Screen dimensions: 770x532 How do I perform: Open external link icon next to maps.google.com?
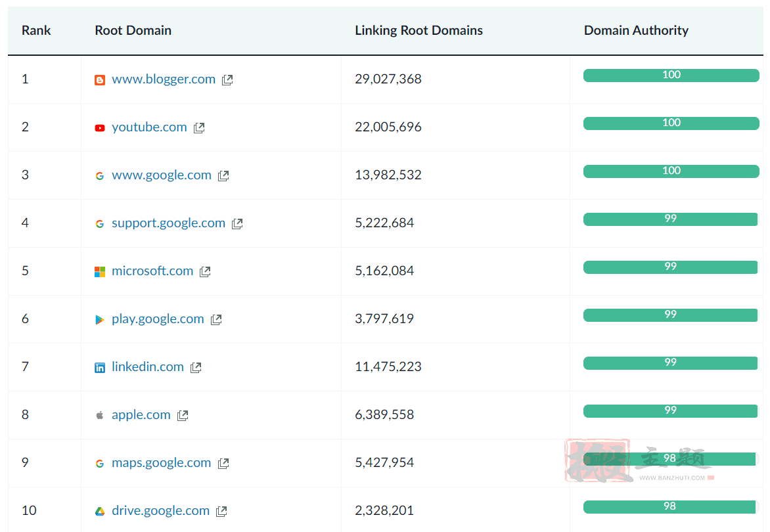[223, 464]
